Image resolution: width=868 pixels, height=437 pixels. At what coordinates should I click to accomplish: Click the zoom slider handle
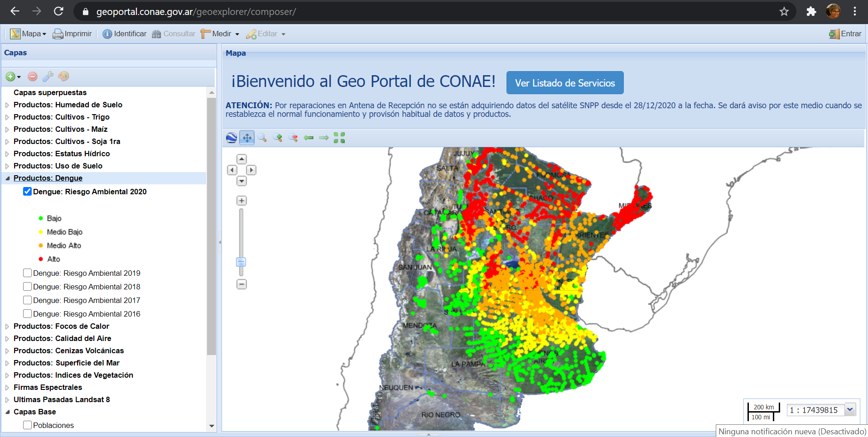241,262
